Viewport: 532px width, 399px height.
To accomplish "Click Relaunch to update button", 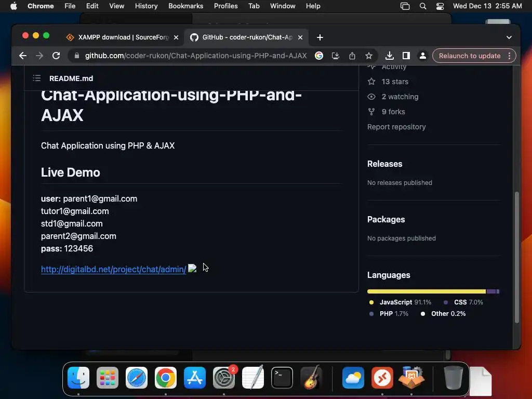I will point(470,56).
